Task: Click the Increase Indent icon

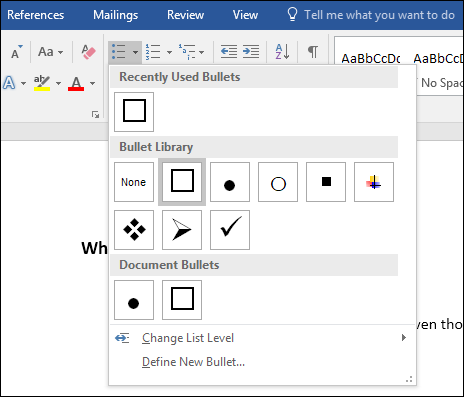Action: click(x=251, y=52)
